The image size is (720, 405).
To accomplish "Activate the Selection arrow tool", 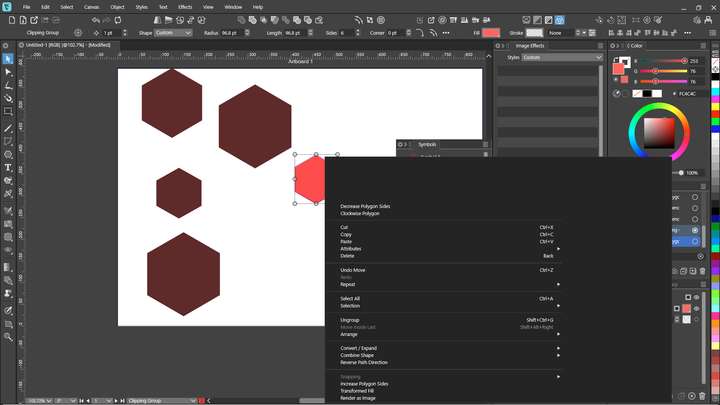I will point(8,59).
